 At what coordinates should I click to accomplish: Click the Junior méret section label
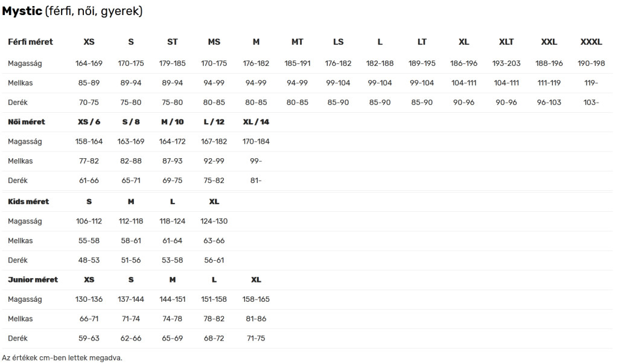(x=33, y=279)
